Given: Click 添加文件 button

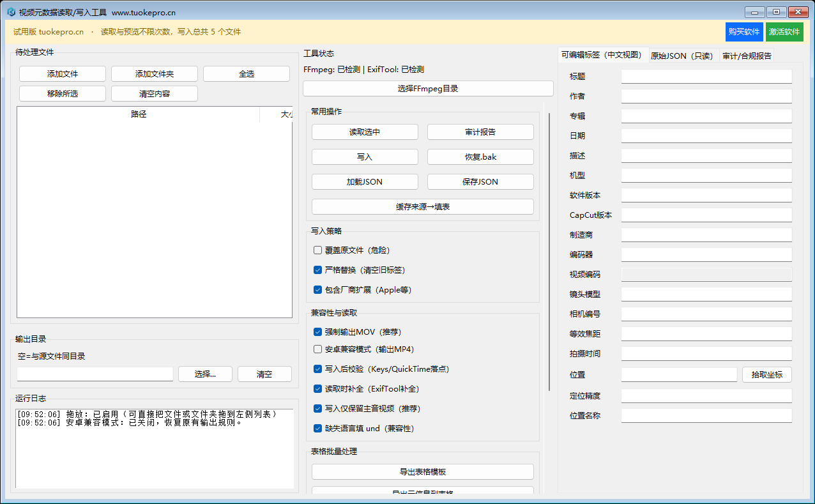Looking at the screenshot, I should (63, 74).
